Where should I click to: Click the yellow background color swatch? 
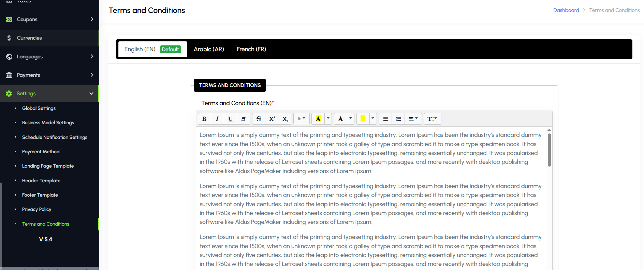click(363, 119)
